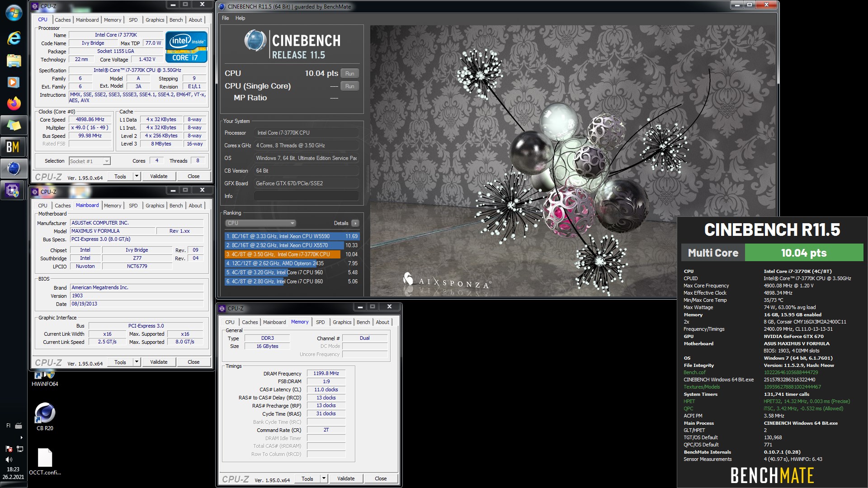
Task: Open the CB R20 desktop shortcut
Action: pos(45,416)
